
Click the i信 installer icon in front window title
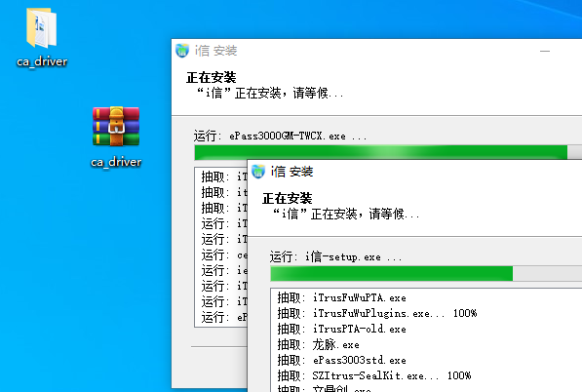(258, 171)
